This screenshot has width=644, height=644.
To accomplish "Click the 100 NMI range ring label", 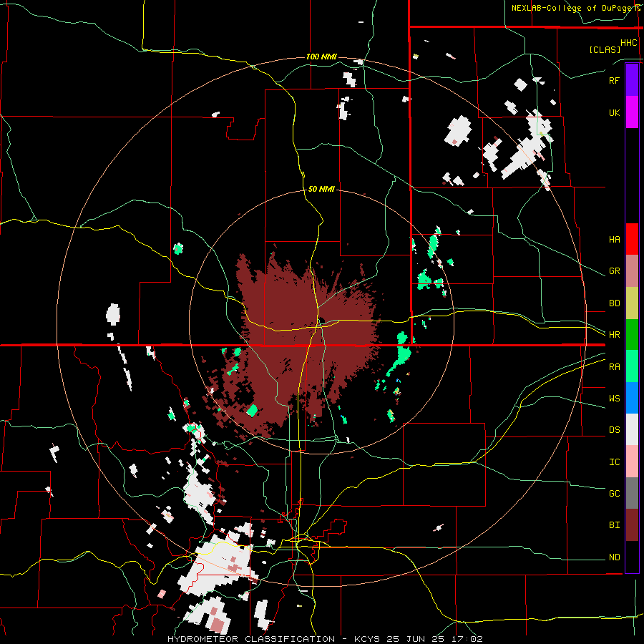I will pos(321,57).
